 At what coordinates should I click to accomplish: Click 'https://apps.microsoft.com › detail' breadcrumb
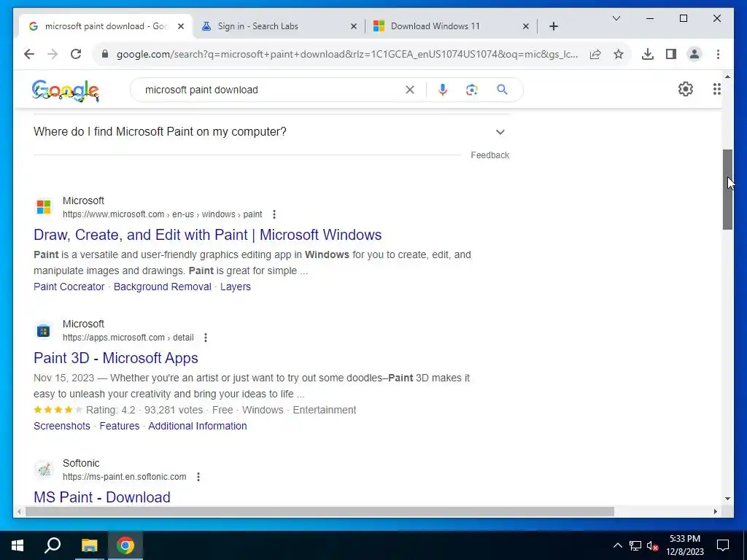coord(128,338)
